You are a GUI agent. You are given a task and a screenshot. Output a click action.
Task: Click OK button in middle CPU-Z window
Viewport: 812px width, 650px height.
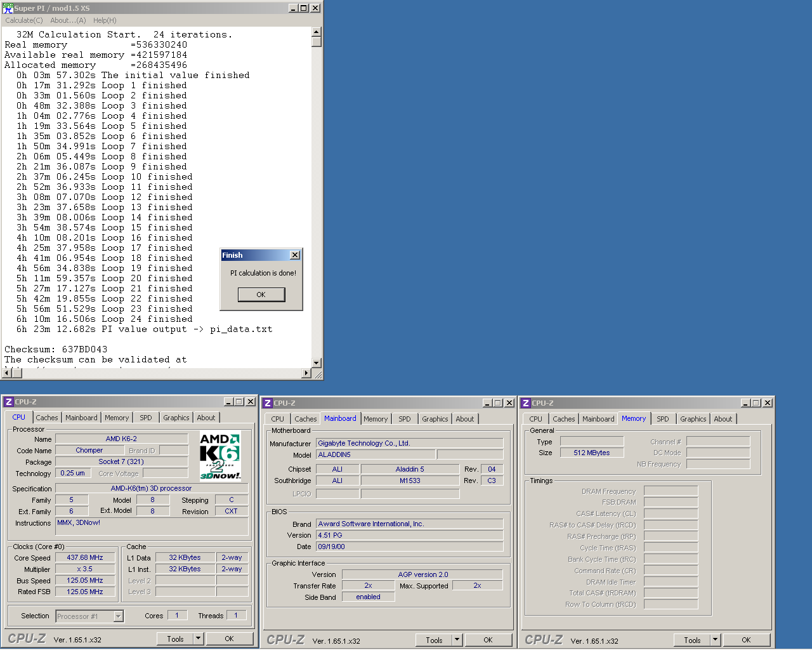(x=488, y=640)
